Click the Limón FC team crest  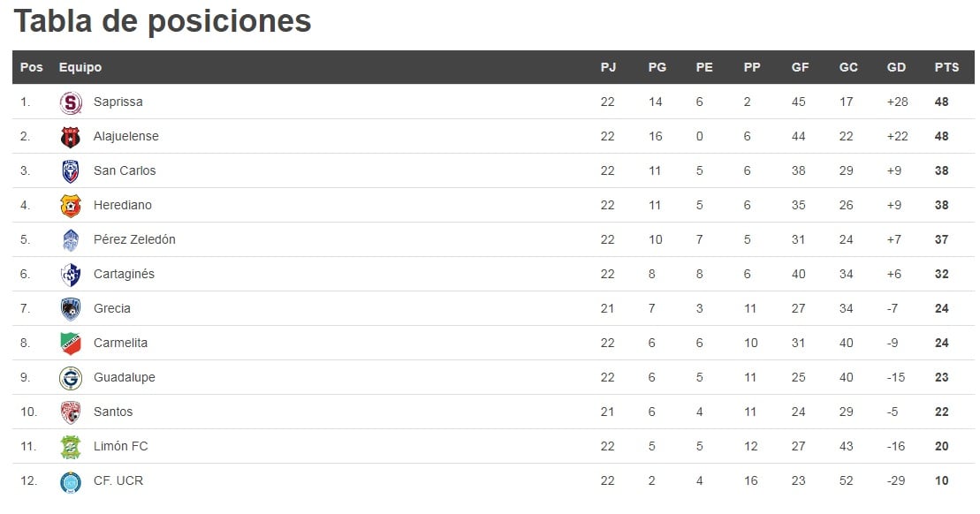click(x=71, y=447)
